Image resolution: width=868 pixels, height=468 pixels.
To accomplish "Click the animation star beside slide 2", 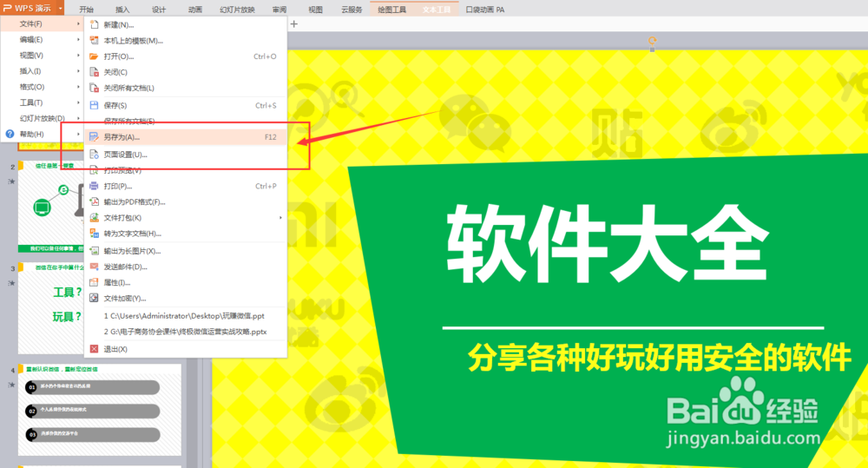I will [x=11, y=181].
